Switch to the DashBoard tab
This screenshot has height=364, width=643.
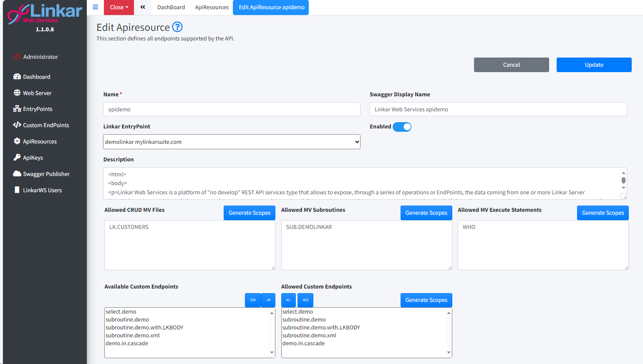[x=171, y=7]
